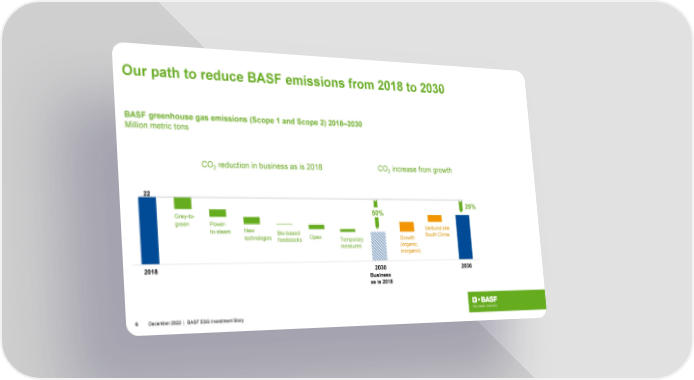Image resolution: width=694 pixels, height=380 pixels.
Task: Click the green New technologies bar
Action: point(251,220)
